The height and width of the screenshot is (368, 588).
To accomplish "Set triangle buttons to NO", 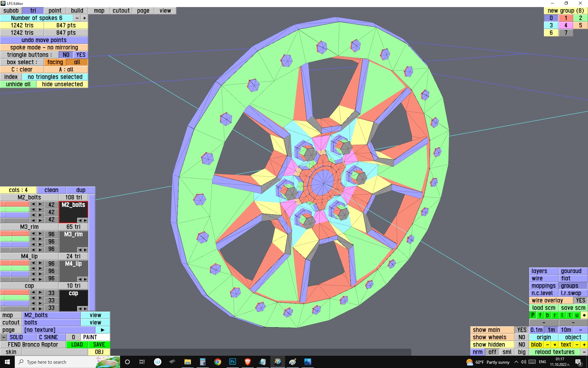I will (66, 55).
